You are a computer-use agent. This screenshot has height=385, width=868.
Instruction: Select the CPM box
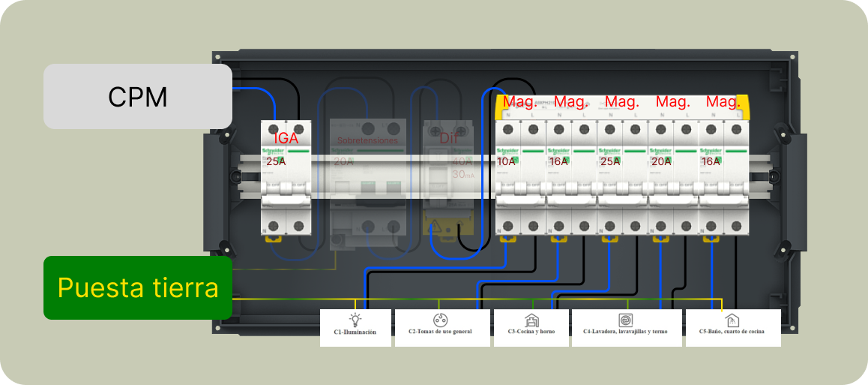tap(138, 96)
